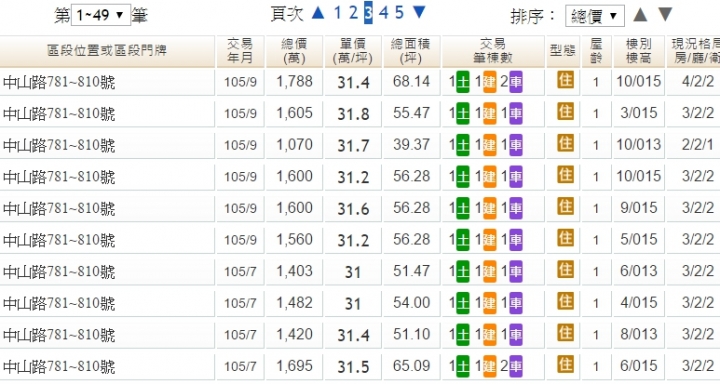This screenshot has width=720, height=384.
Task: Go to page 1
Action: [x=338, y=13]
